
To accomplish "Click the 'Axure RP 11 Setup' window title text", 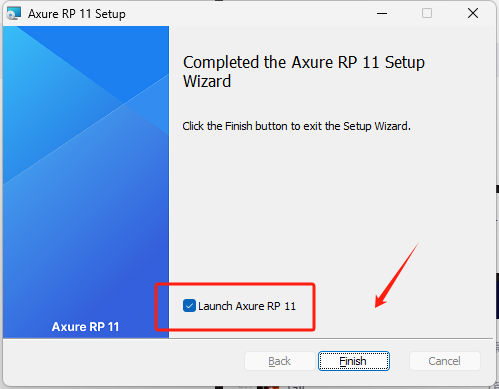I will point(77,14).
